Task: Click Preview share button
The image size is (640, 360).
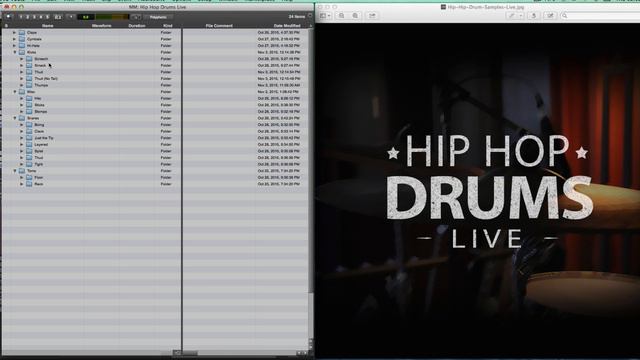Action: point(372,16)
